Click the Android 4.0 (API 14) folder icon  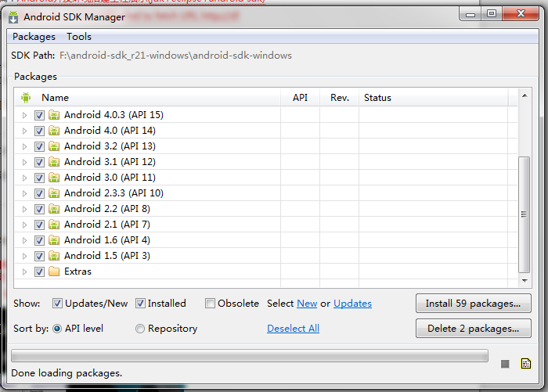click(54, 131)
